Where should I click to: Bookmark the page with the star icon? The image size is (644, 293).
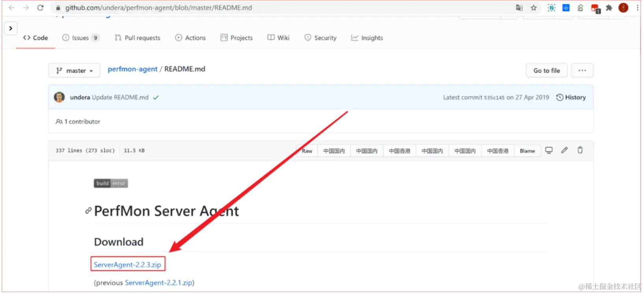tap(534, 7)
